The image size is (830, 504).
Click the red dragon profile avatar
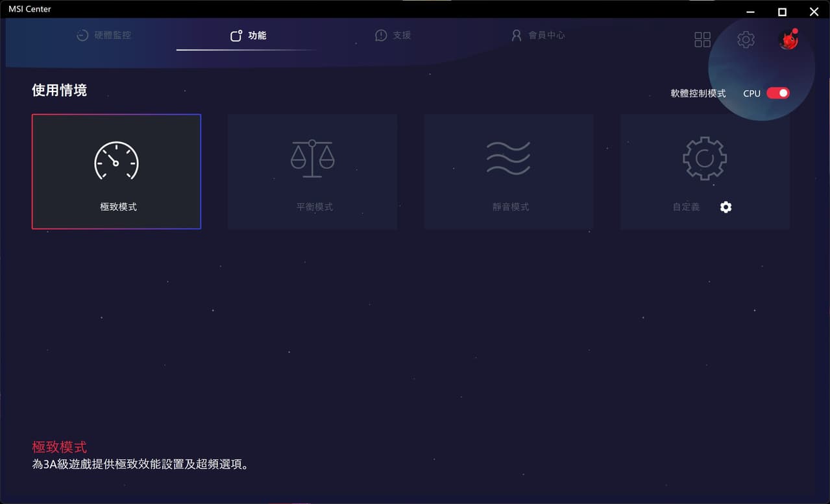point(788,40)
